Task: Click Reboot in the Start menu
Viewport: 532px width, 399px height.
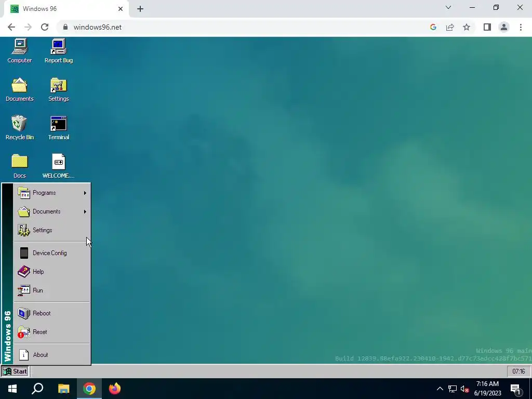Action: point(51,313)
